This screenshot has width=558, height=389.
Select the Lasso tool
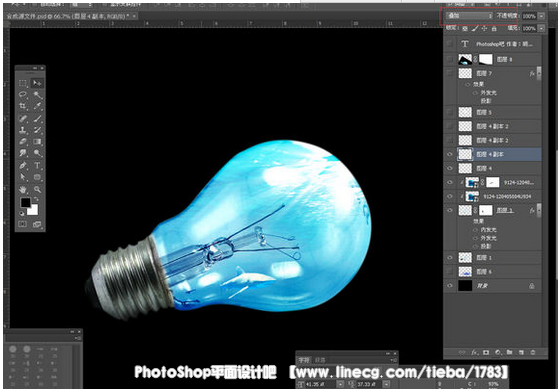23,95
